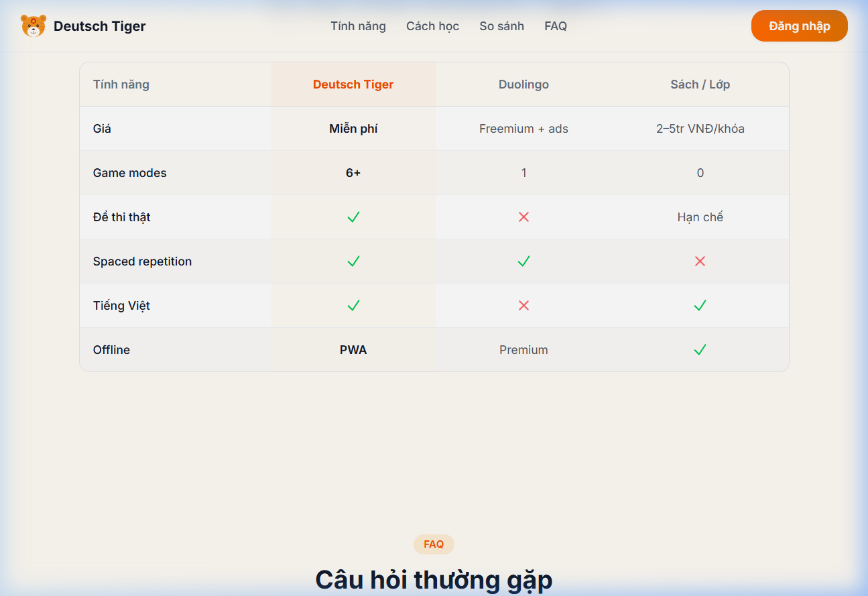
Task: Click the Đăng nhập login button
Action: (800, 26)
